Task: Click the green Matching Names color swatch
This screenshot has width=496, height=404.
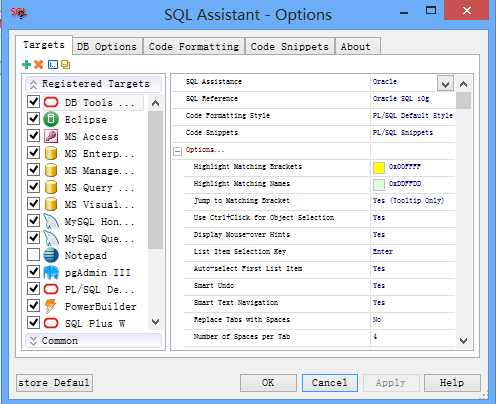Action: (x=379, y=185)
